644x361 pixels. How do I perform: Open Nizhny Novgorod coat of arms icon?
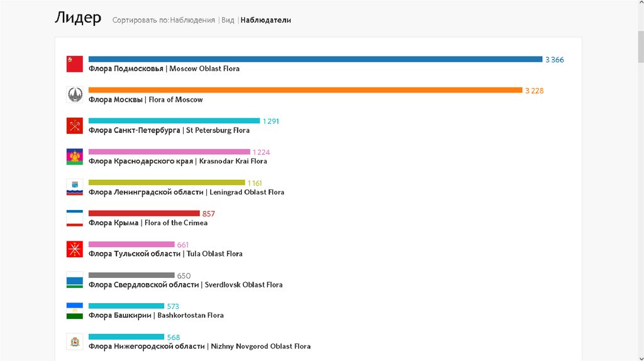(x=75, y=342)
